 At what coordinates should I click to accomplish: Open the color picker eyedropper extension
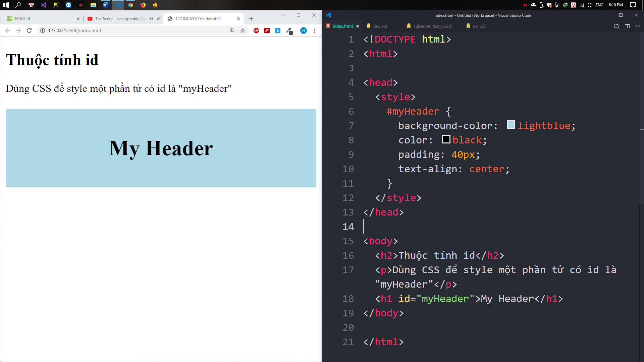coord(288,31)
